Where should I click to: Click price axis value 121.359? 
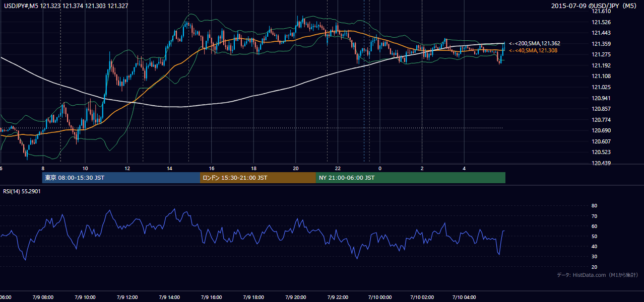coord(601,44)
